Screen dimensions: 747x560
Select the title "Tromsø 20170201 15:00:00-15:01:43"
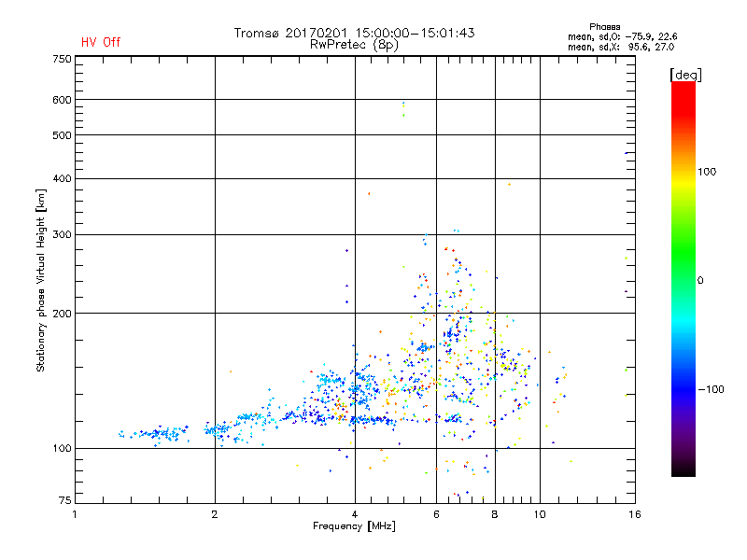(354, 33)
